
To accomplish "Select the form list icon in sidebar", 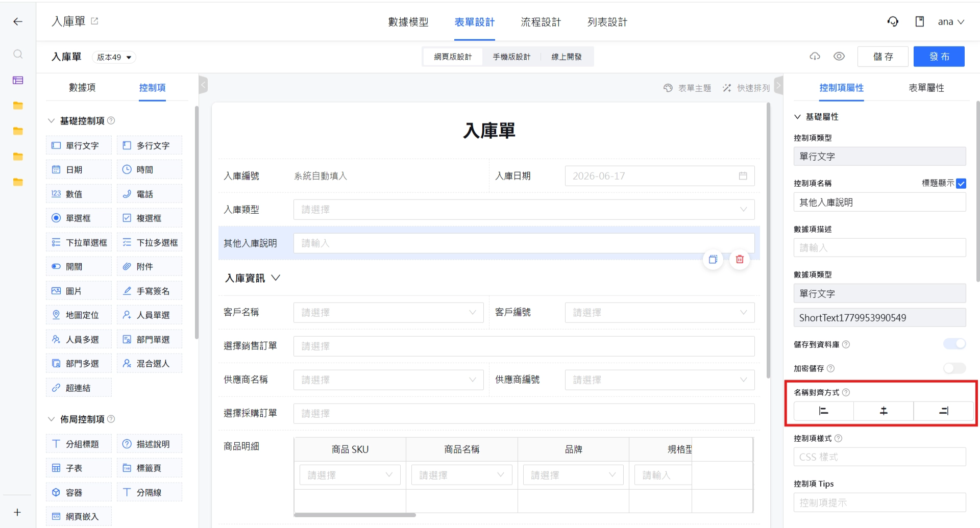I will pos(18,80).
